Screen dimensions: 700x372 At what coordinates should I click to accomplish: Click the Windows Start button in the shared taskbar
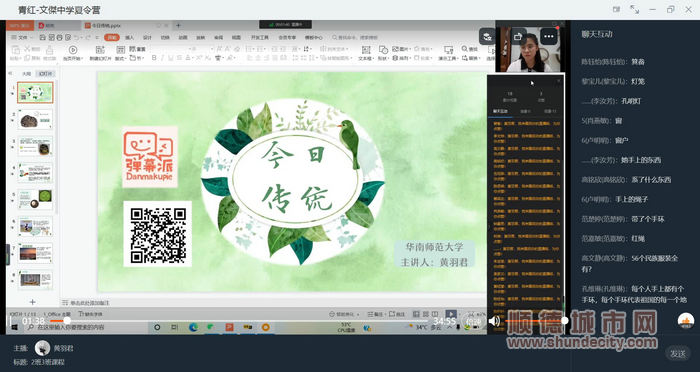click(14, 328)
